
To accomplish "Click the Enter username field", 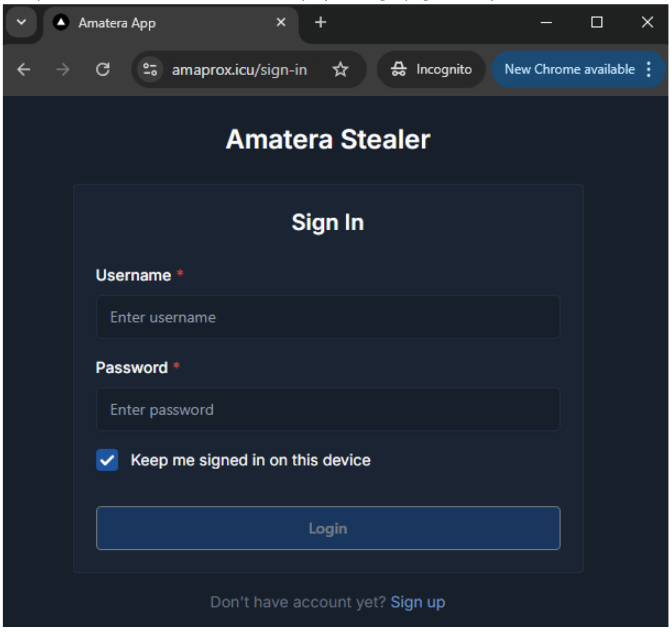I will (328, 317).
